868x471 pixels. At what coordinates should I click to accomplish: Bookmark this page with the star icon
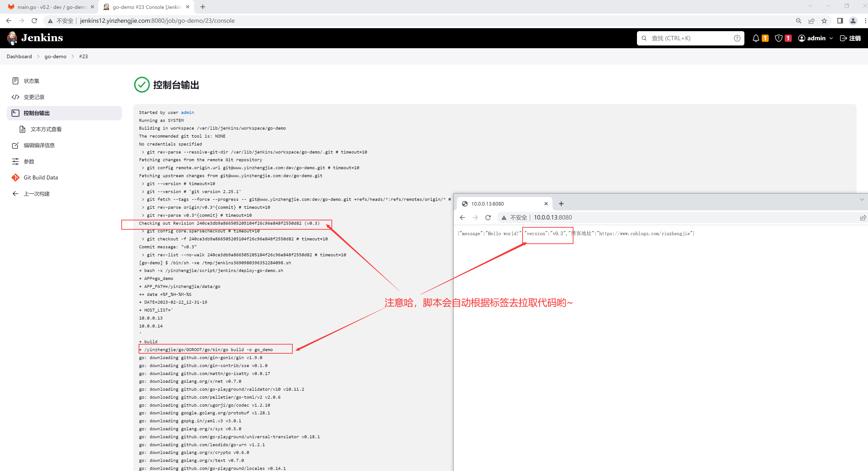pyautogui.click(x=824, y=21)
